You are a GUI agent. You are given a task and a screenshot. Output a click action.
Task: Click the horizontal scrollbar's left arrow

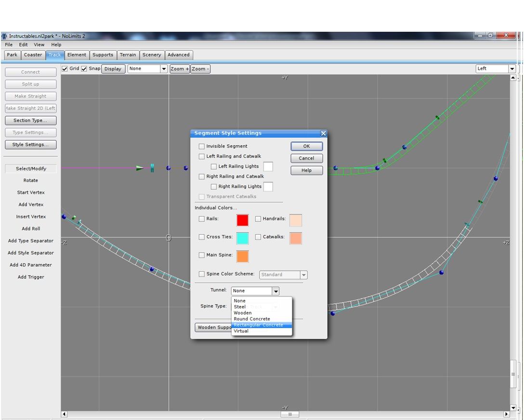pyautogui.click(x=64, y=414)
